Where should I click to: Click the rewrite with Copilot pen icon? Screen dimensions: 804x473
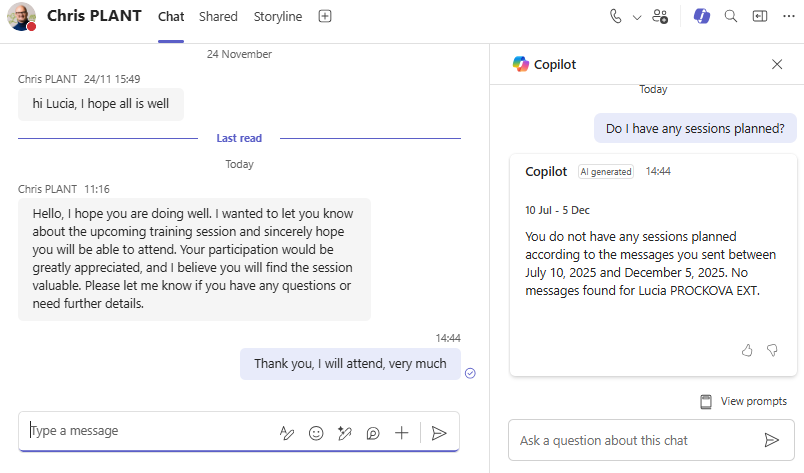(x=345, y=433)
